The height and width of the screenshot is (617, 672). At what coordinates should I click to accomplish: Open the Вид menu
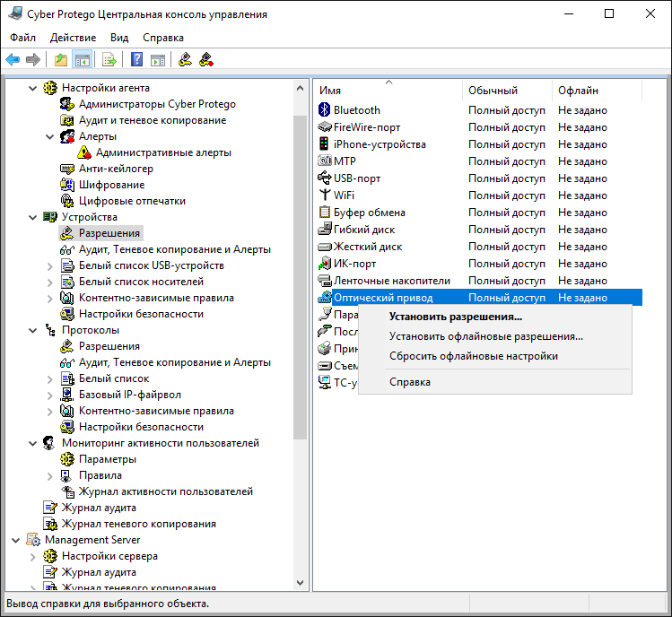[119, 38]
